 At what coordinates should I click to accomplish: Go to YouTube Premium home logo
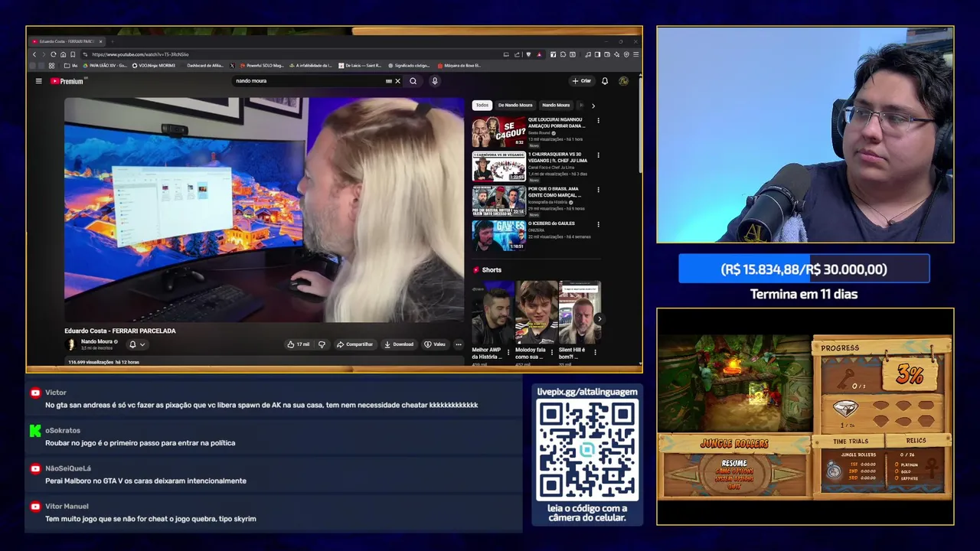coord(67,81)
